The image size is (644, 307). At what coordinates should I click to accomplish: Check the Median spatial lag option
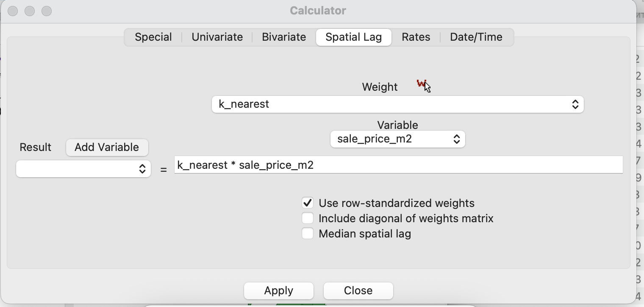pos(308,234)
